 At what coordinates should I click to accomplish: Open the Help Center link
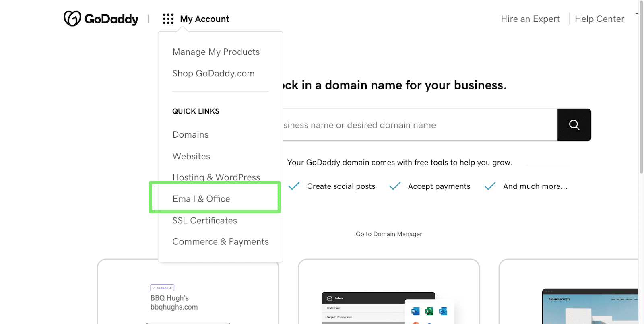point(599,19)
